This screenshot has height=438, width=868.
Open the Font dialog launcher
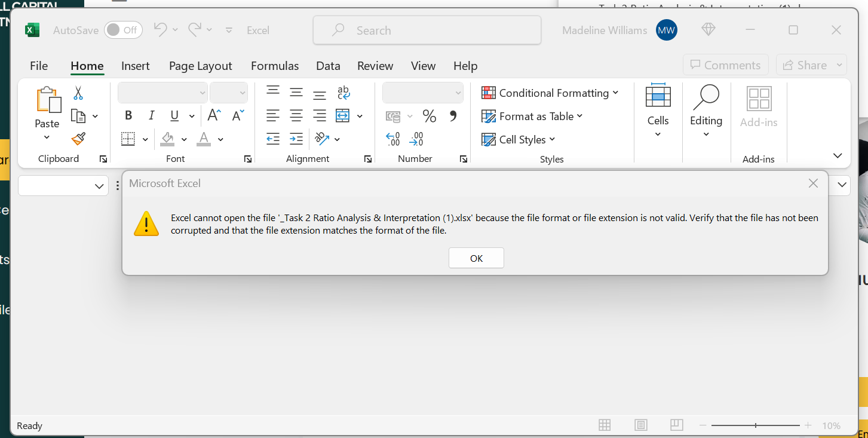(x=248, y=159)
